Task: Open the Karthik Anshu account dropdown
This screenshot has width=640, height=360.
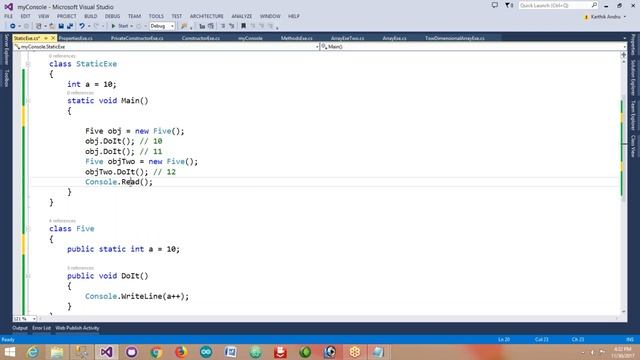Action: point(606,17)
